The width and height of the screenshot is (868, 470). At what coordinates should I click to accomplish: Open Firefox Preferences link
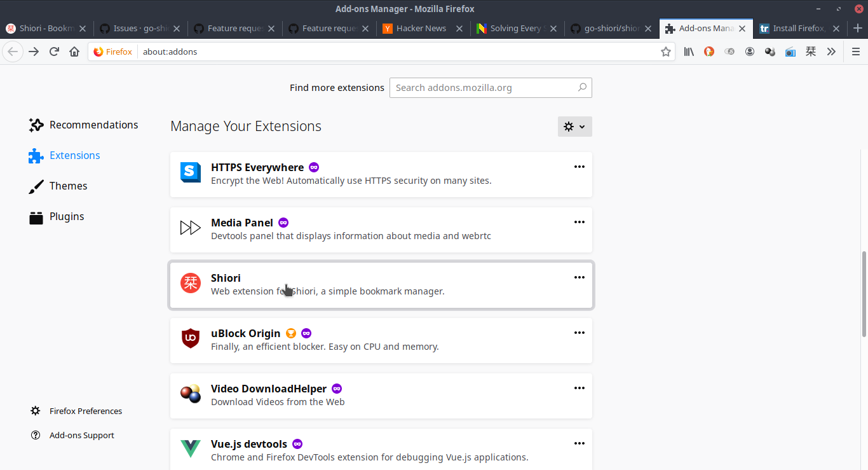click(76, 411)
